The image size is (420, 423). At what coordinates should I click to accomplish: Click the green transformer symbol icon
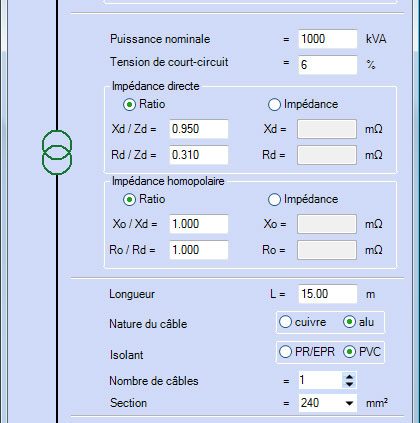(57, 152)
